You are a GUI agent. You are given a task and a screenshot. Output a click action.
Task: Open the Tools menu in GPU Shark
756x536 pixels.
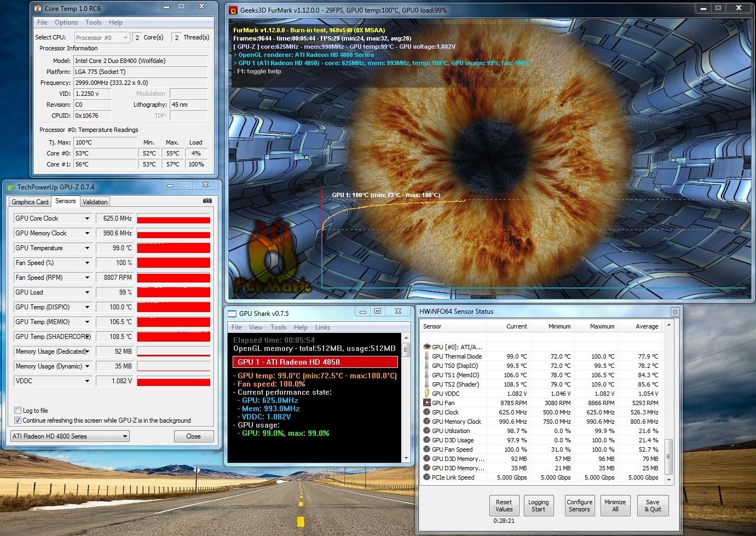pyautogui.click(x=278, y=327)
